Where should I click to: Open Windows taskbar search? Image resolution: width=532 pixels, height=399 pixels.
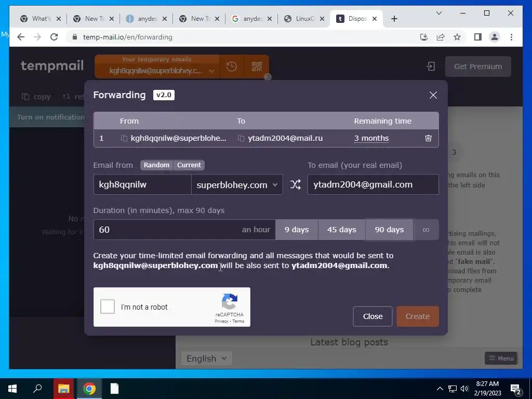click(37, 389)
